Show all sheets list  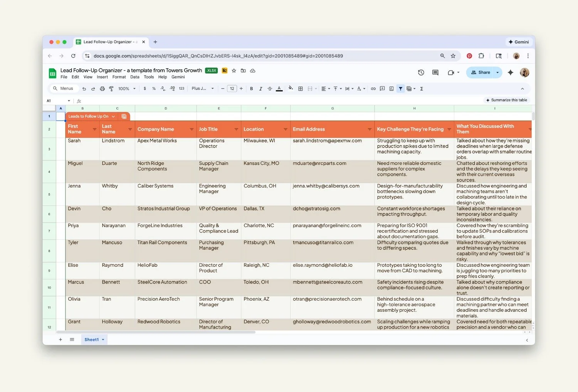click(72, 340)
